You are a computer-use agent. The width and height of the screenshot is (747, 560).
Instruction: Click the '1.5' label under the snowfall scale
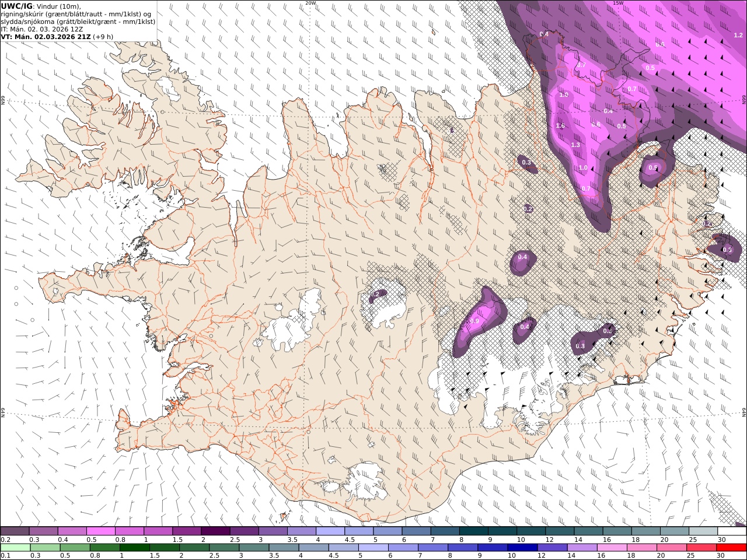tap(177, 540)
